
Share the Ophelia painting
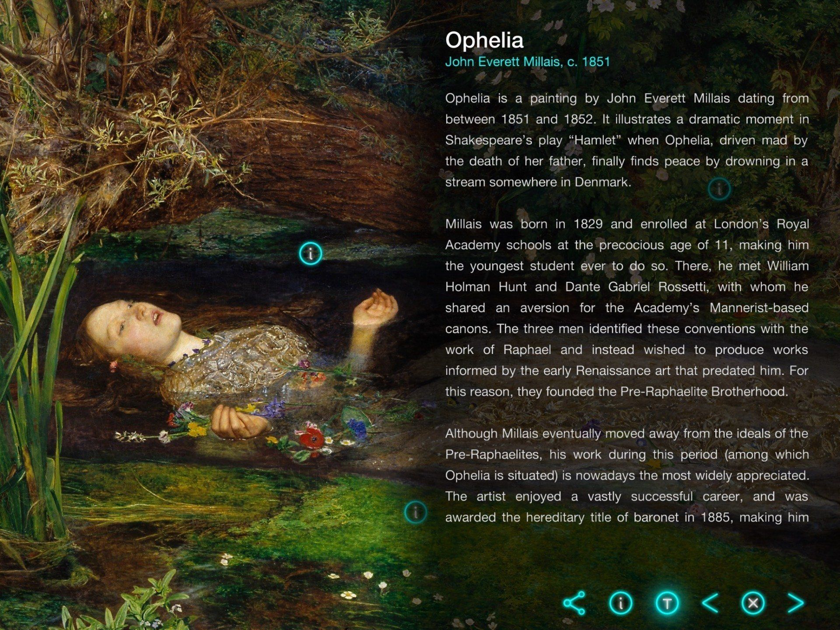[x=574, y=603]
